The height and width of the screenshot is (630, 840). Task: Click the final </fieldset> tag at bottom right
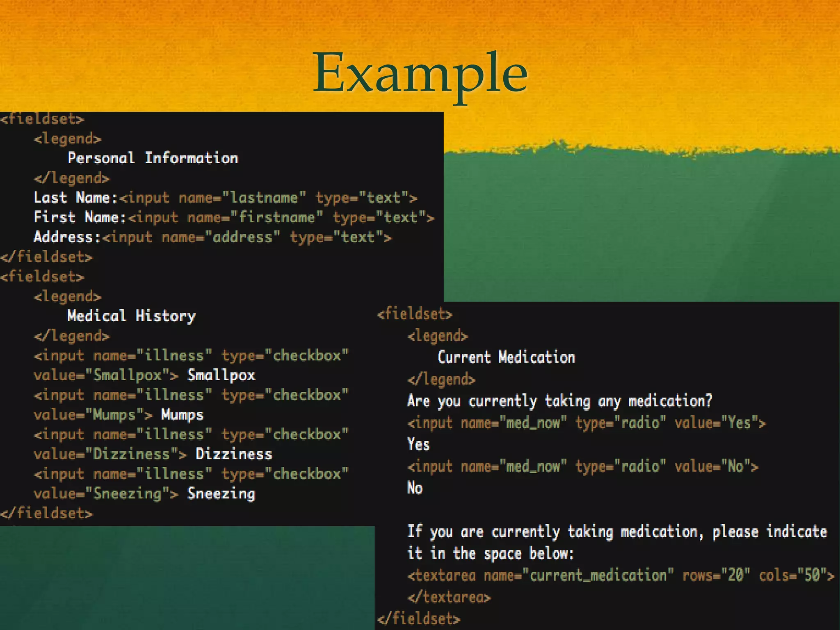[419, 618]
